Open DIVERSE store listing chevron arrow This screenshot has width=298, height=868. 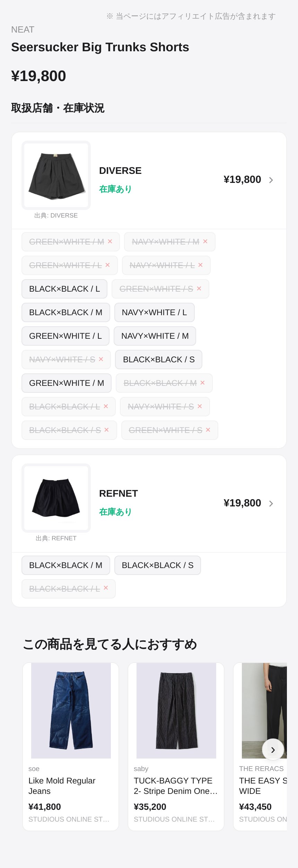pos(271,180)
